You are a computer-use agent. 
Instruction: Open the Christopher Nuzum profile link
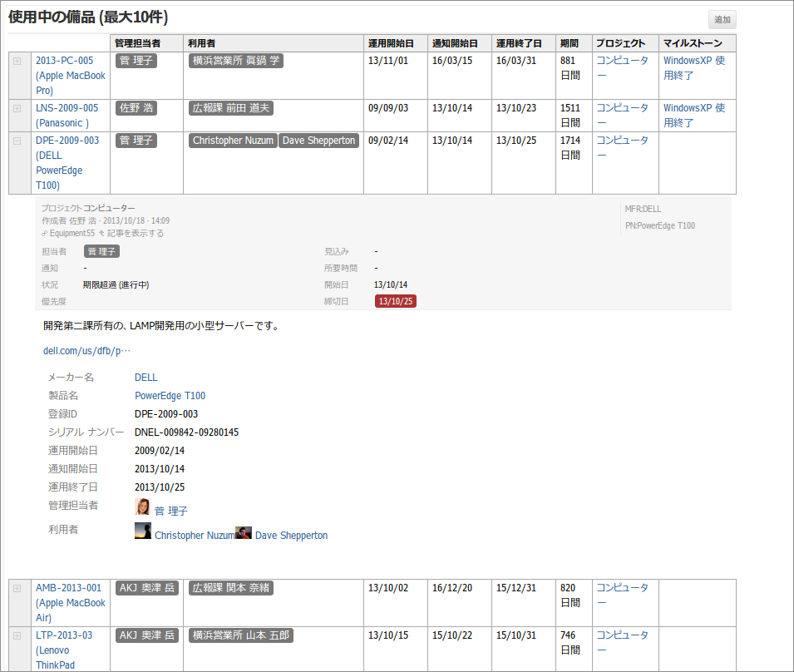tap(195, 536)
